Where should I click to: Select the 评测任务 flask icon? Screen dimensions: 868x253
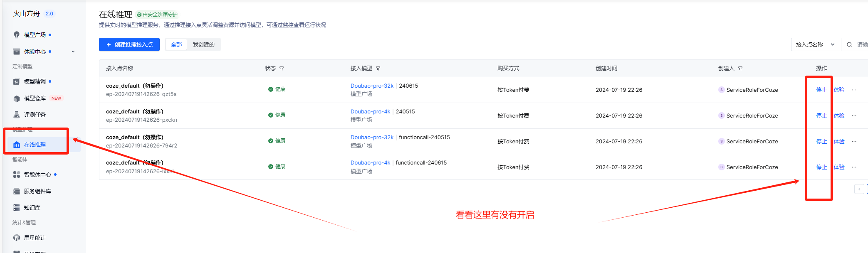click(x=17, y=115)
